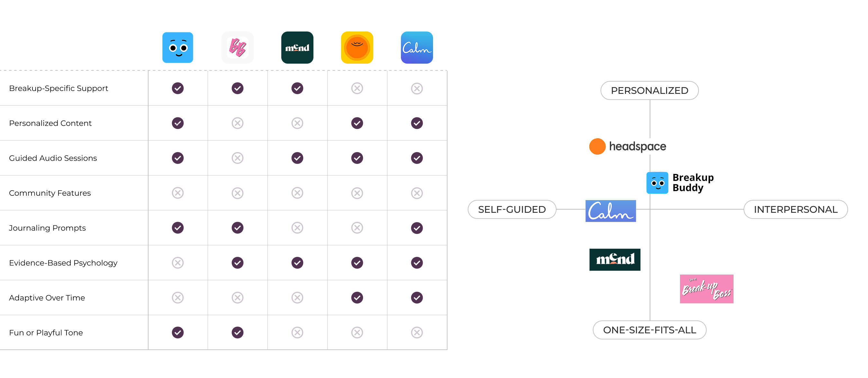The width and height of the screenshot is (868, 378).
Task: Click the pink Break-up Boss BB app icon
Action: pos(238,48)
